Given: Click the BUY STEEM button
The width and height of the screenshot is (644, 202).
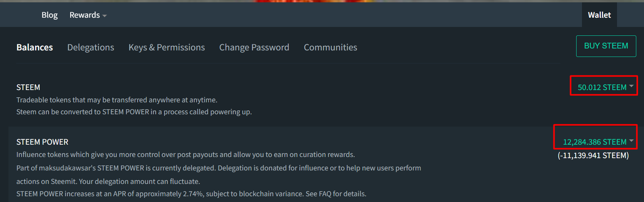Looking at the screenshot, I should (x=606, y=46).
